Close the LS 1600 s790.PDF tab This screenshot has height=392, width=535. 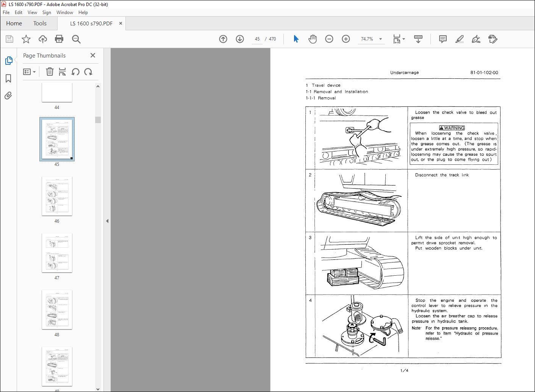click(x=120, y=23)
